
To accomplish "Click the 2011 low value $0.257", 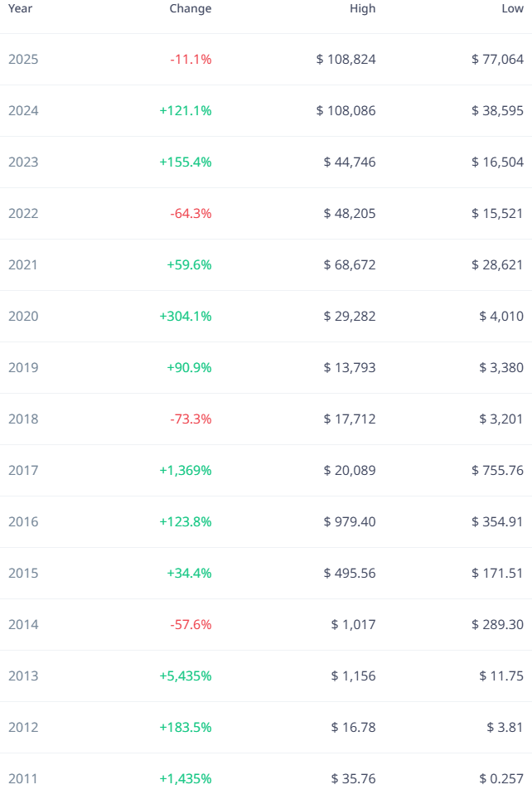I will tap(501, 778).
